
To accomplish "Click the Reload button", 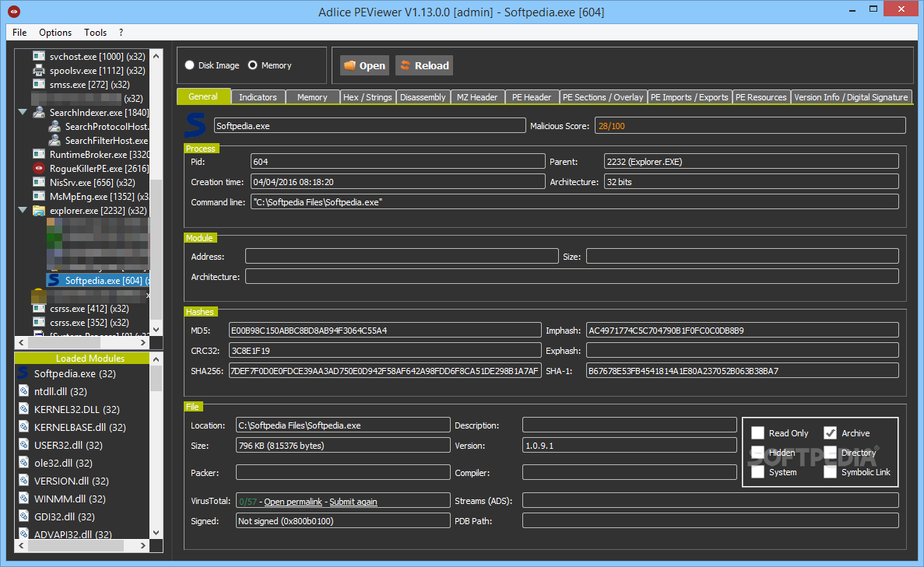I will click(x=425, y=65).
